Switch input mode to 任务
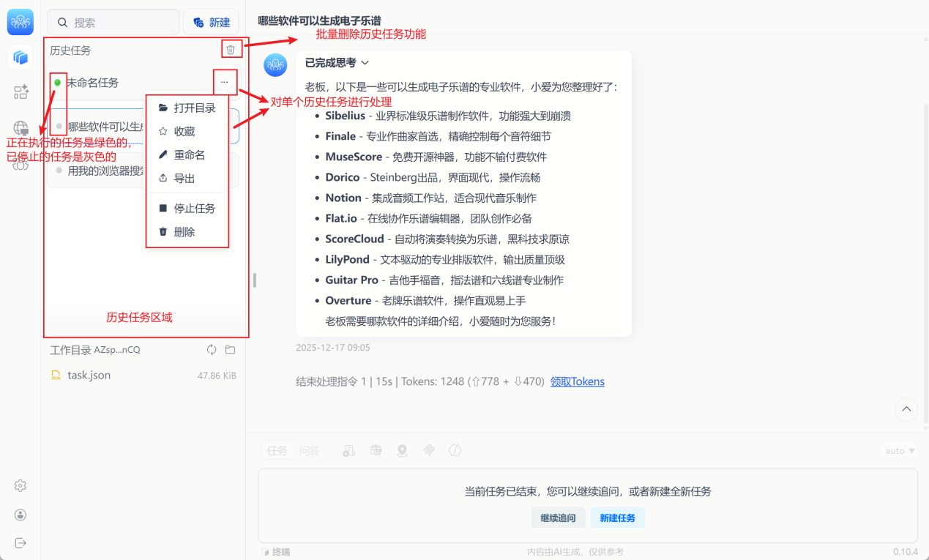This screenshot has height=560, width=929. [x=277, y=451]
